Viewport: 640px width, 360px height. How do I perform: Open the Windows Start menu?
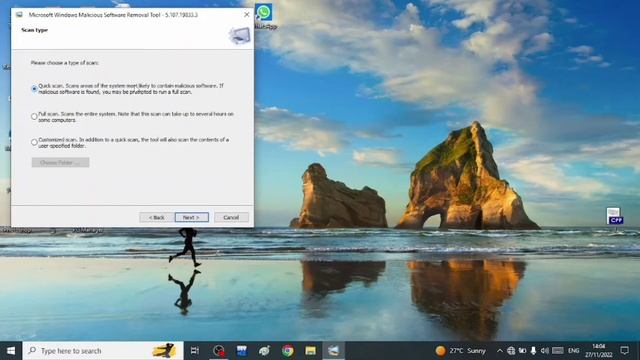(x=11, y=351)
